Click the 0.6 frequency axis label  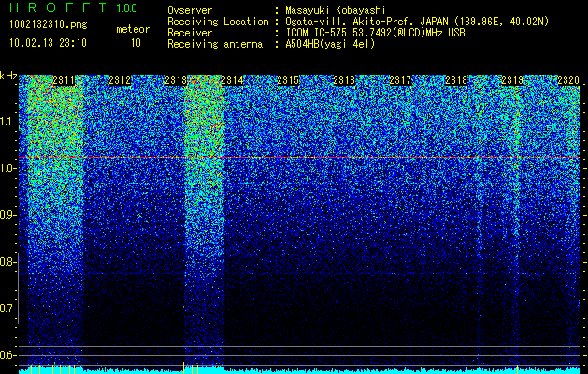coord(7,355)
